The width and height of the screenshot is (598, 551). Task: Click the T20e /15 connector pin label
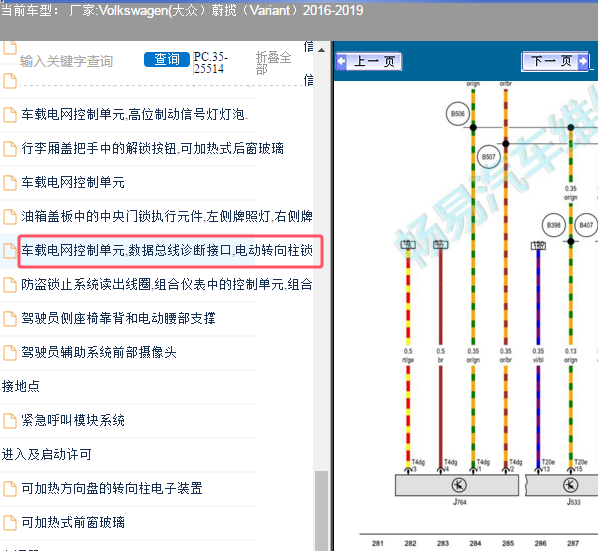point(580,465)
